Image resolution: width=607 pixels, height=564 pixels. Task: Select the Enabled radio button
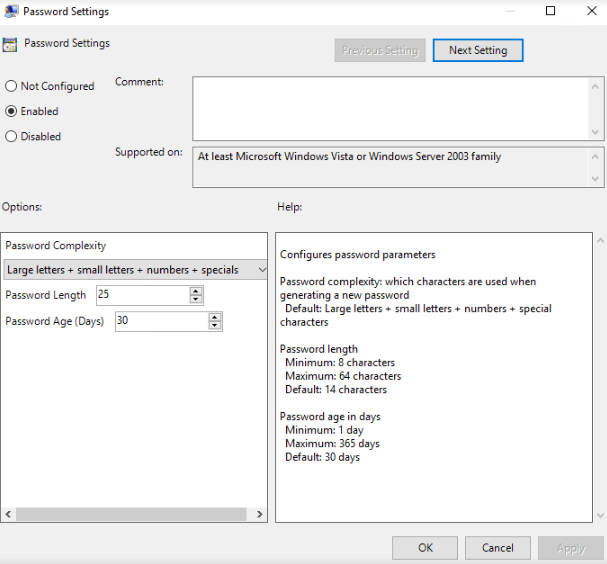point(11,112)
